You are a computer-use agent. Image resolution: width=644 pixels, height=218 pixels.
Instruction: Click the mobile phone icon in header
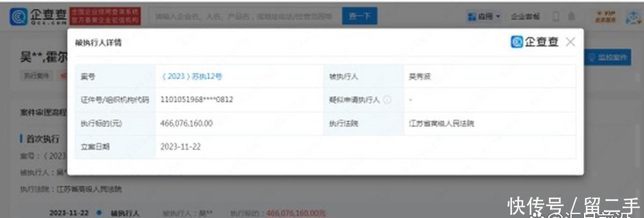pos(556,17)
